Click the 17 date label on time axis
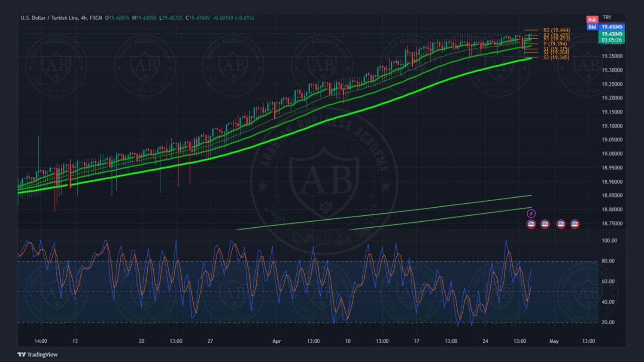This screenshot has height=362, width=644. (416, 341)
